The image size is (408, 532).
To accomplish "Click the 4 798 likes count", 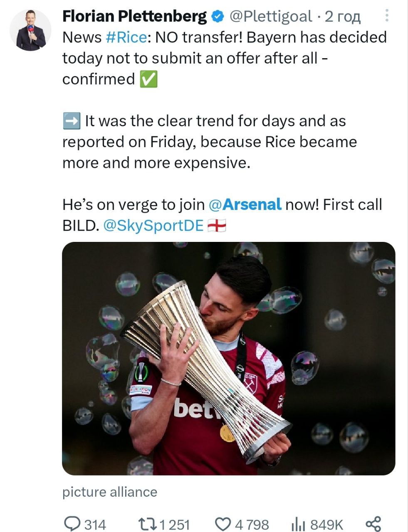I will pyautogui.click(x=252, y=524).
